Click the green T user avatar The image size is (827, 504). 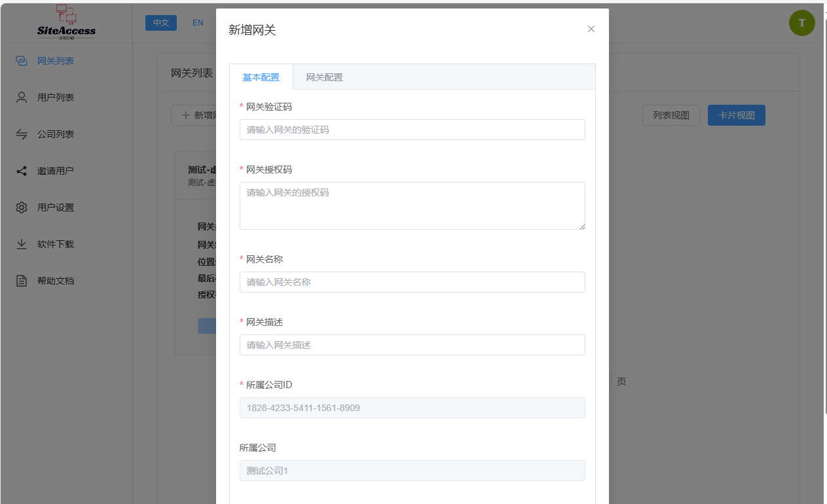(801, 23)
